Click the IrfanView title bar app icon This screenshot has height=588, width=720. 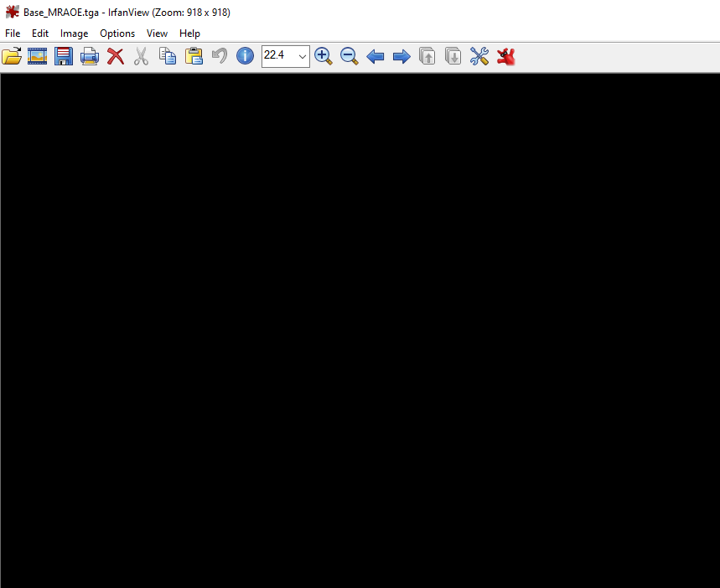pyautogui.click(x=13, y=12)
